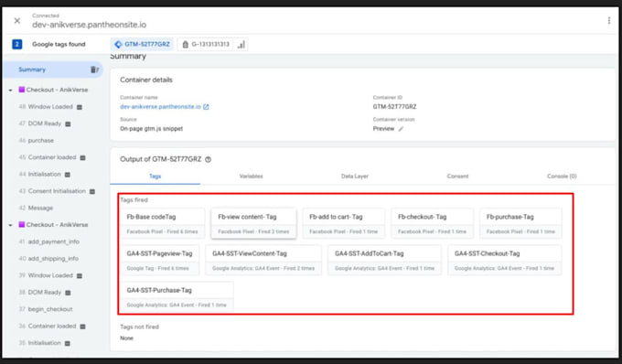Click the connected domain dev-anikverse.pantheonsite.io title
This screenshot has width=622, height=364.
(90, 25)
